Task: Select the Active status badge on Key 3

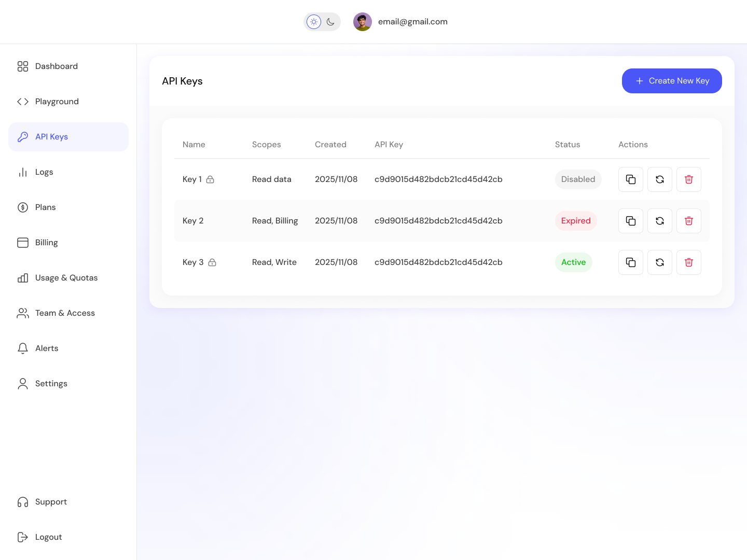Action: point(573,262)
